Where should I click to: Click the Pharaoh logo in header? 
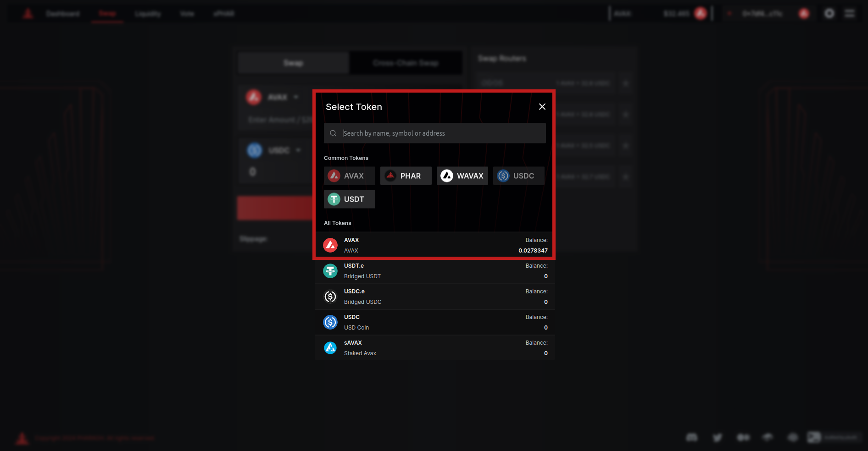point(28,14)
